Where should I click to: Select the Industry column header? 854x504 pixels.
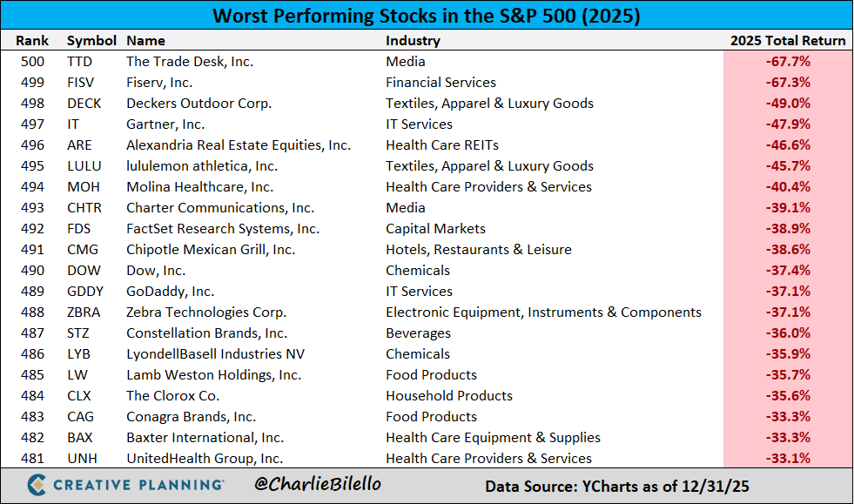(413, 41)
